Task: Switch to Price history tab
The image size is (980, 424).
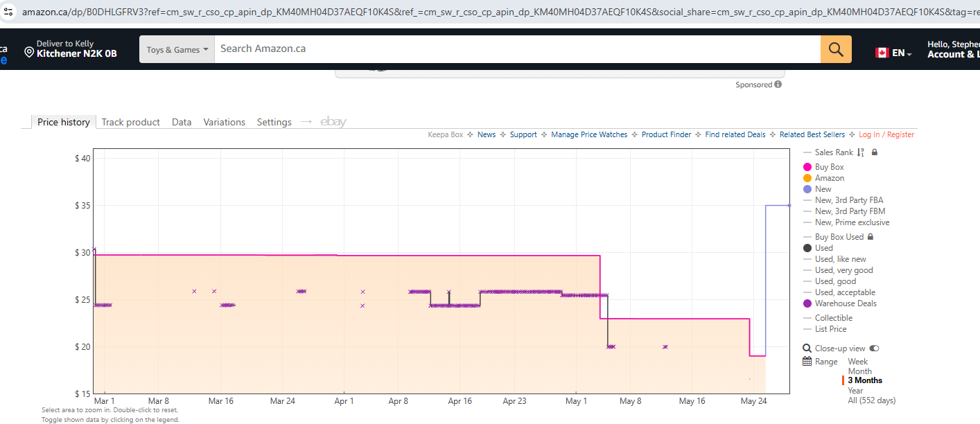Action: click(64, 122)
